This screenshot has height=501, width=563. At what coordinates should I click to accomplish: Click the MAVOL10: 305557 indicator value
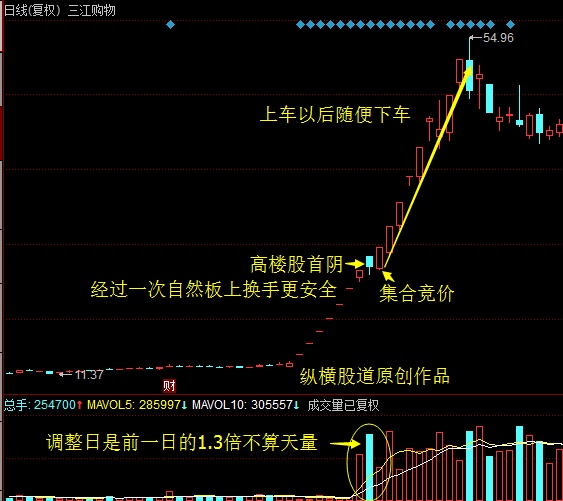click(x=242, y=405)
